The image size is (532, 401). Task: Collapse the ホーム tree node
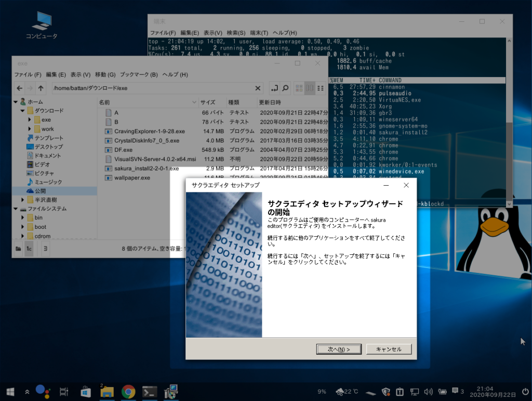click(16, 101)
